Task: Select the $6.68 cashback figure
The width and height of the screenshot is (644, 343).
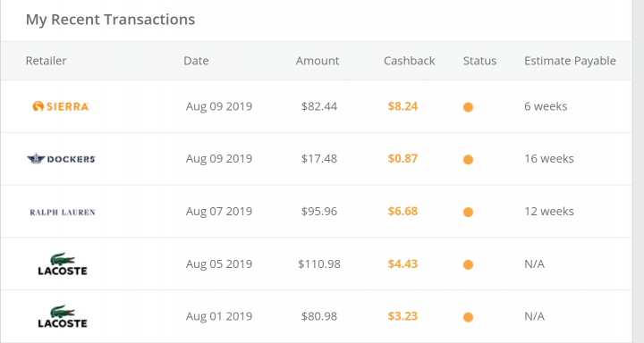Action: tap(402, 212)
